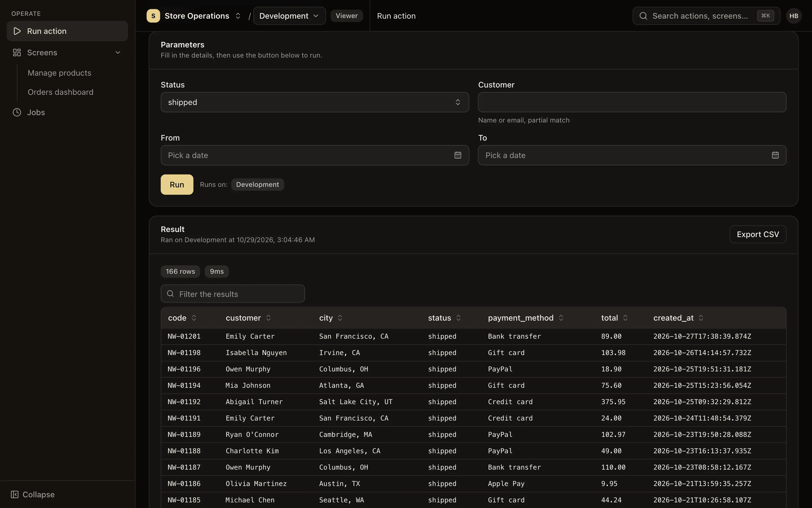Select order row NW-01201
This screenshot has height=508, width=812.
pyautogui.click(x=473, y=336)
